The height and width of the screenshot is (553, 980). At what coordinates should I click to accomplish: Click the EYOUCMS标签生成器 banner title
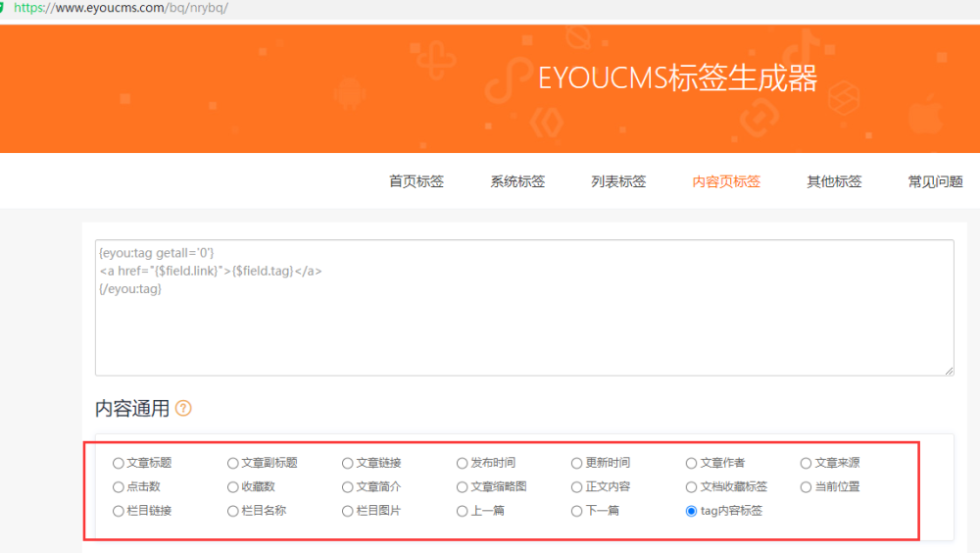point(678,78)
